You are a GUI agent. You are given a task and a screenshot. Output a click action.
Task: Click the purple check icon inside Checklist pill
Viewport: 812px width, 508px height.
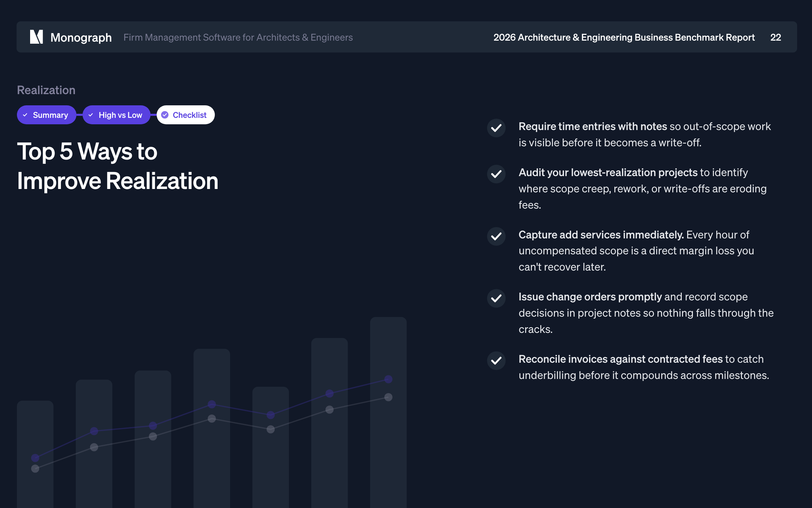tap(165, 115)
